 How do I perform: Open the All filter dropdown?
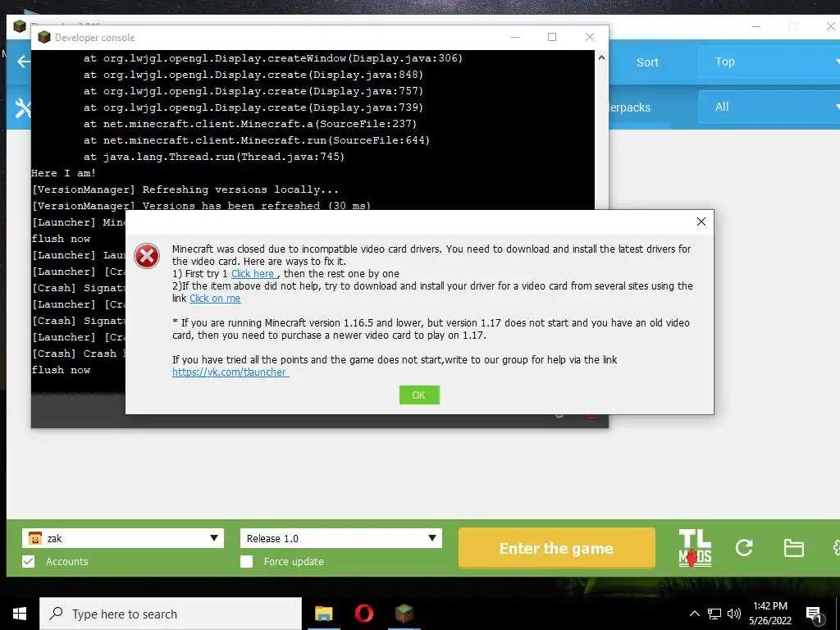coord(769,107)
